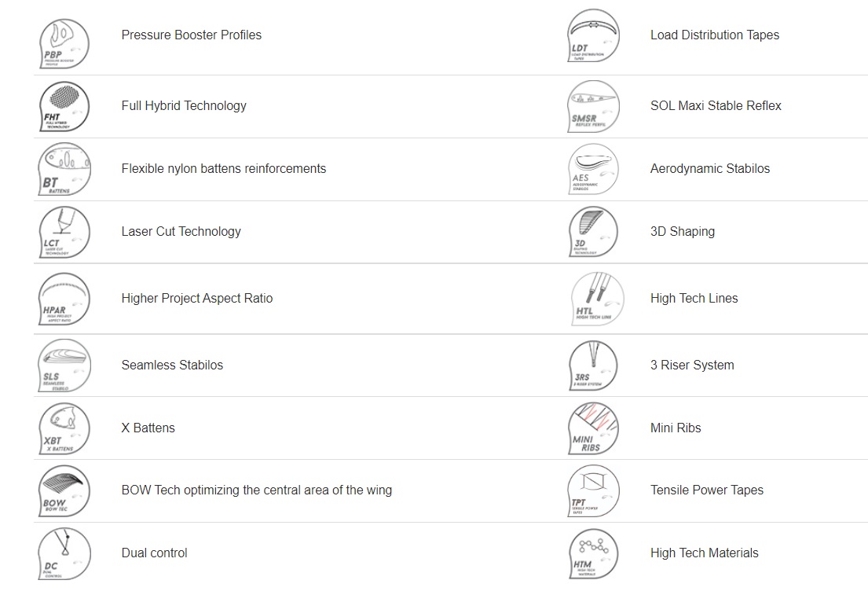The width and height of the screenshot is (868, 595).
Task: Select the FHT Full Hybrid Technology icon
Action: point(64,106)
